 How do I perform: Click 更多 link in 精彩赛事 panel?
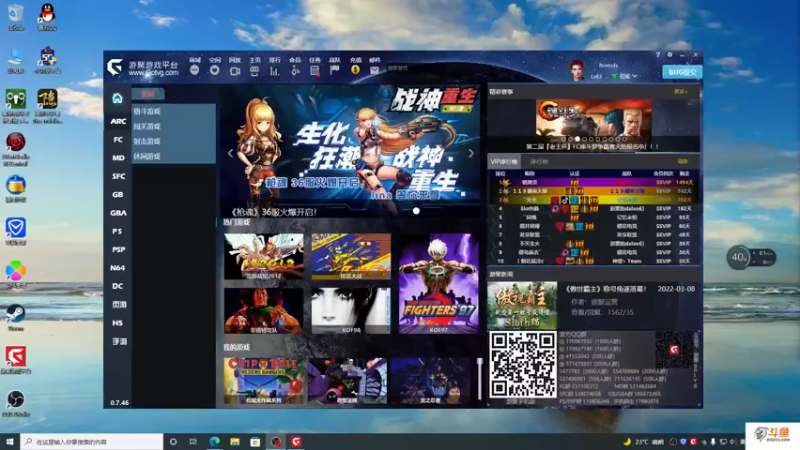pos(680,92)
